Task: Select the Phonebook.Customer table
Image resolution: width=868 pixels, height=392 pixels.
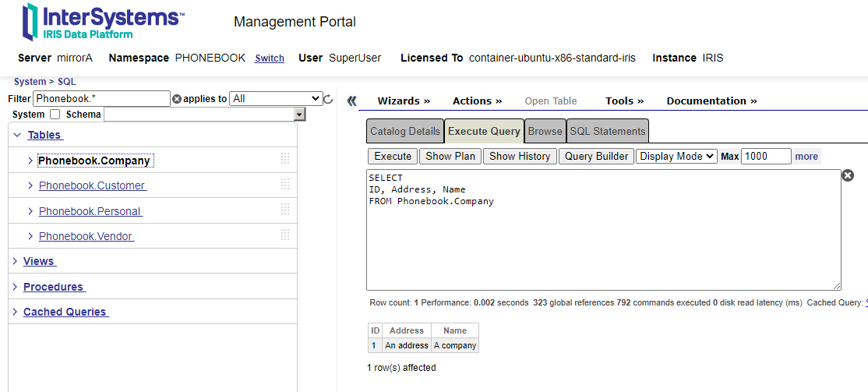Action: pyautogui.click(x=93, y=186)
